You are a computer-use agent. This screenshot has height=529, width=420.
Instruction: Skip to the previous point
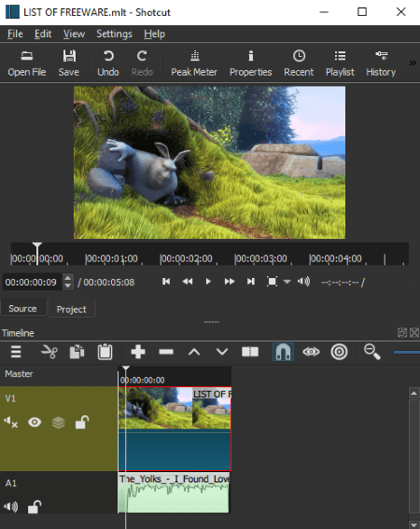tap(166, 282)
